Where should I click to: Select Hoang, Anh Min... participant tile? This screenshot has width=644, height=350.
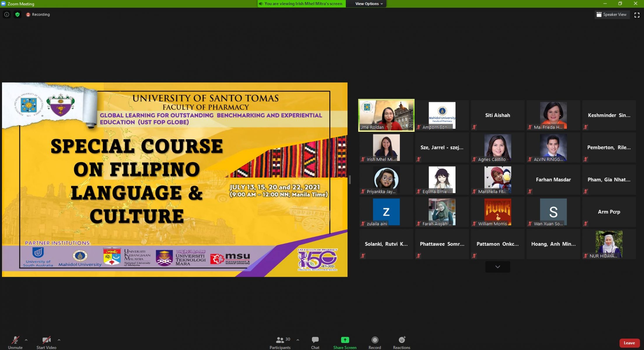point(553,244)
